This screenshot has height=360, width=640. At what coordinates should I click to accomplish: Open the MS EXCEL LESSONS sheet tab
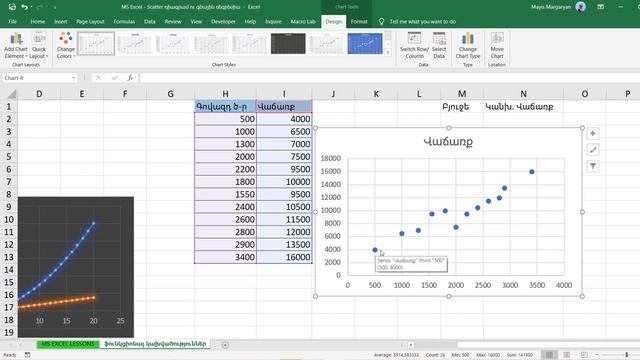68,344
